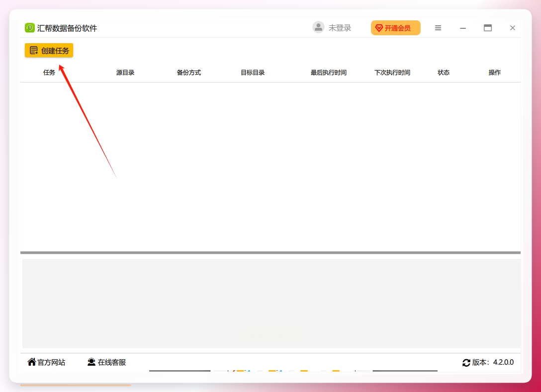Click the 操作 column header
This screenshot has height=392, width=541.
click(x=494, y=73)
